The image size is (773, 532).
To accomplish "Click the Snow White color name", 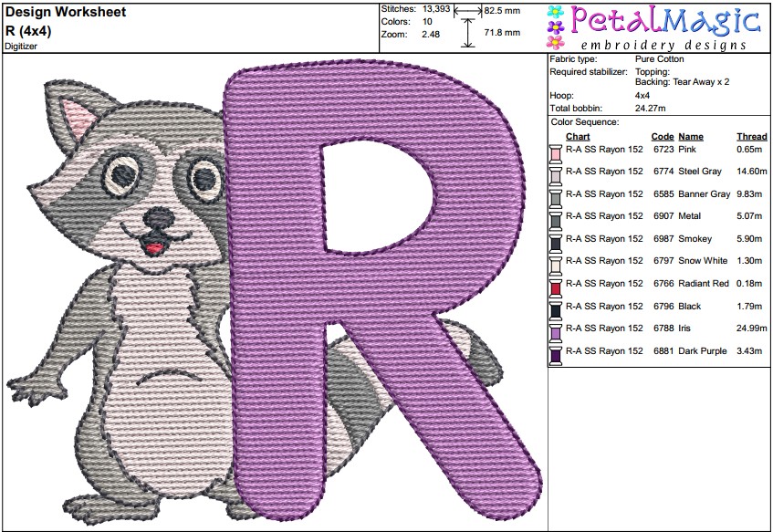I will (x=703, y=261).
